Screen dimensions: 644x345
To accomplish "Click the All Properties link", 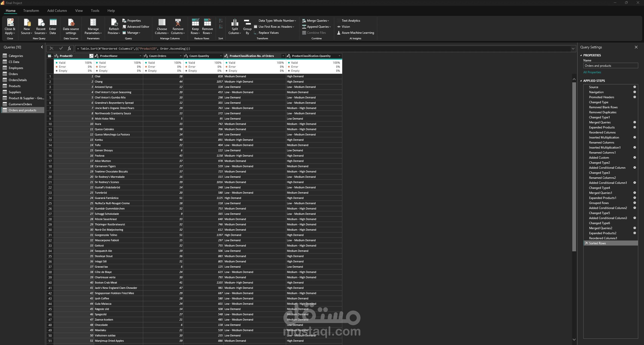I will pyautogui.click(x=592, y=72).
